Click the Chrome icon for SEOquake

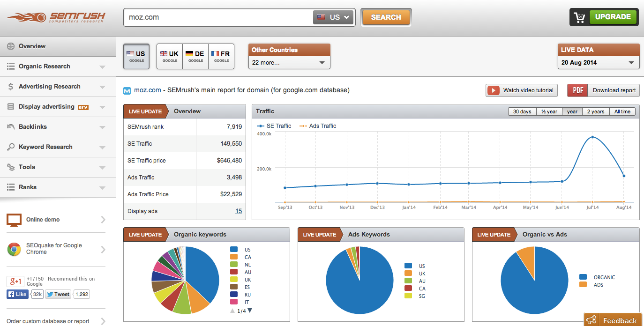[14, 250]
